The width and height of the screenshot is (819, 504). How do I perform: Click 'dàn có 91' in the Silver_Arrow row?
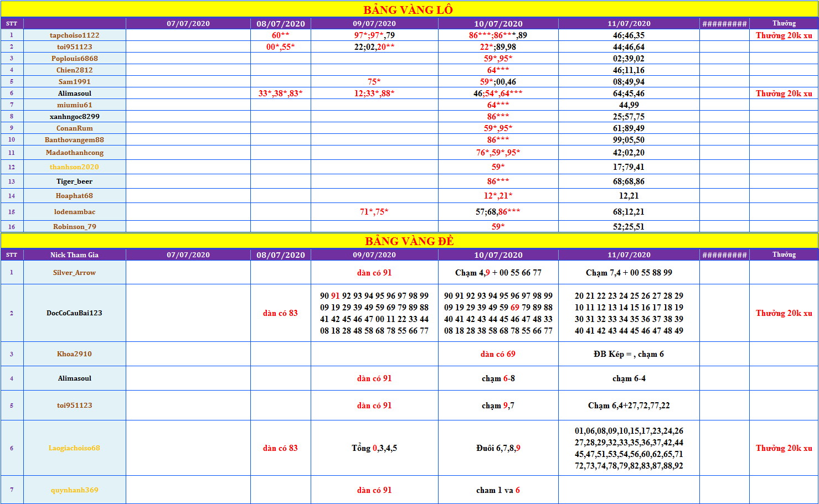coord(374,273)
